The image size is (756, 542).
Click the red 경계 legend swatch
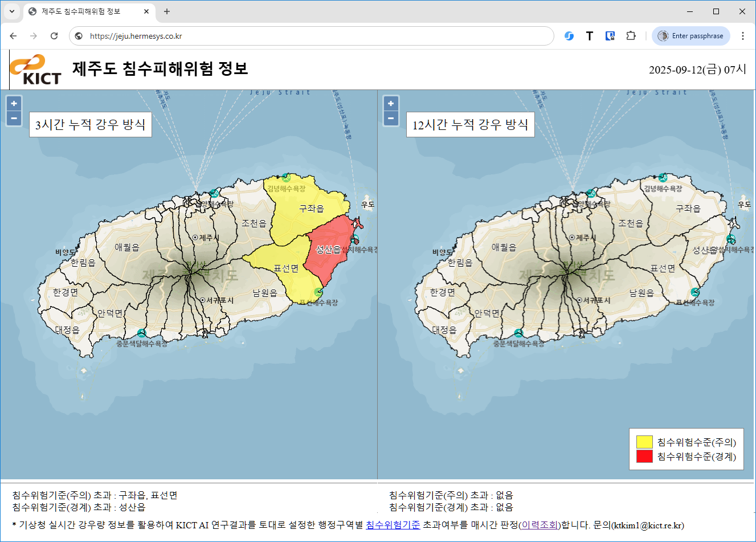pyautogui.click(x=644, y=457)
